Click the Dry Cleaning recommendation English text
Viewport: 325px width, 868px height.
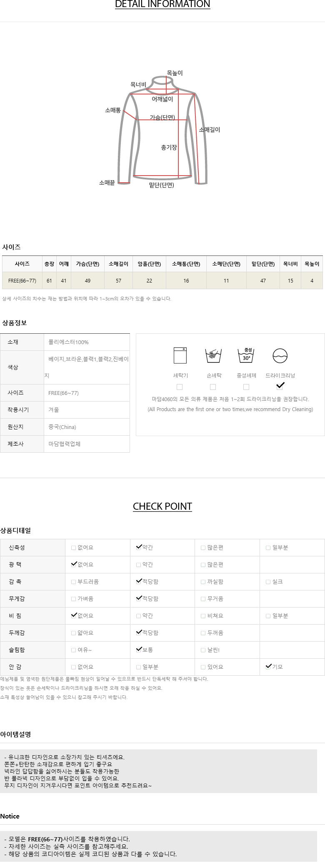point(230,409)
